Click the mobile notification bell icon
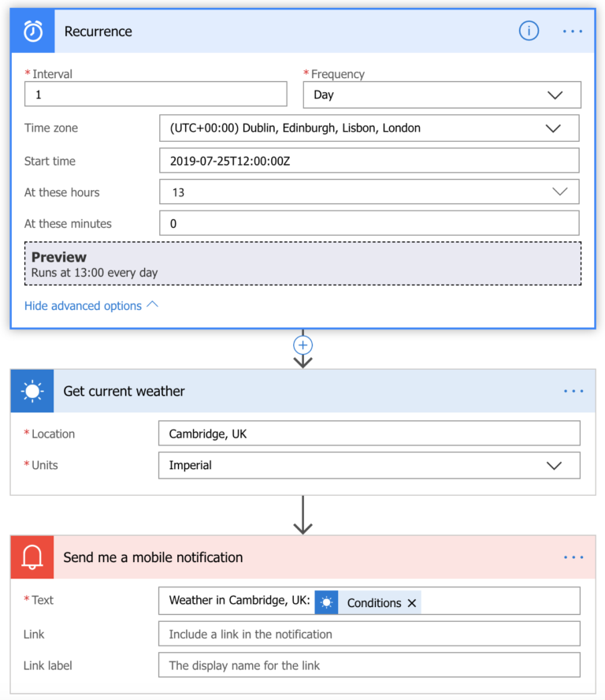 pos(32,557)
